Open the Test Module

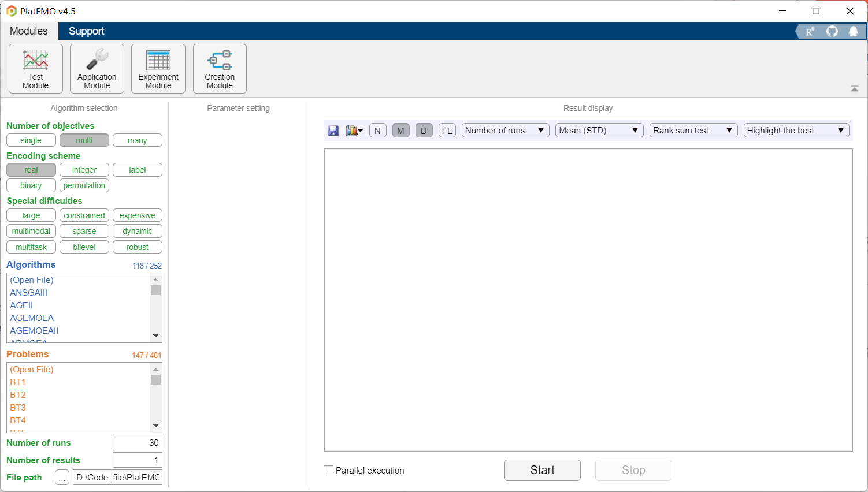[36, 69]
